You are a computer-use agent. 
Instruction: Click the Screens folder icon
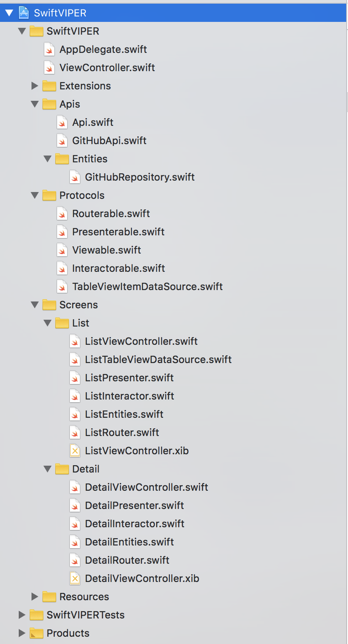pyautogui.click(x=49, y=305)
